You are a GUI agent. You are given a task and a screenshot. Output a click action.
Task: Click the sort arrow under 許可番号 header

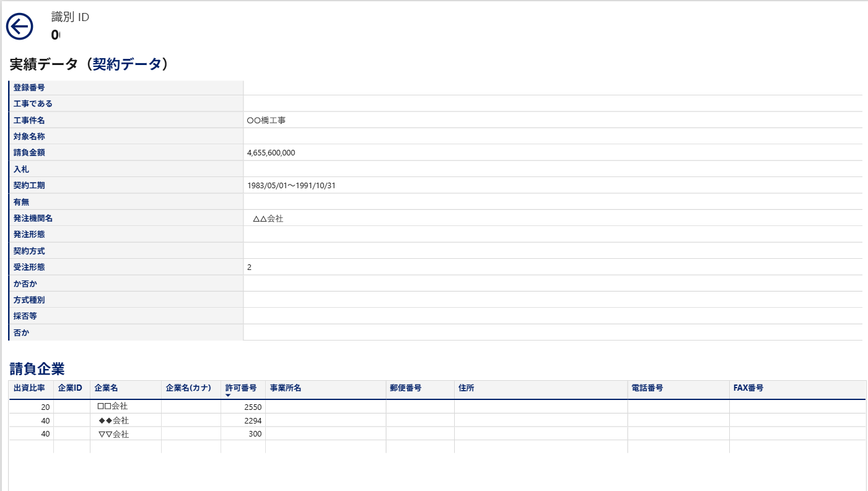coord(228,396)
